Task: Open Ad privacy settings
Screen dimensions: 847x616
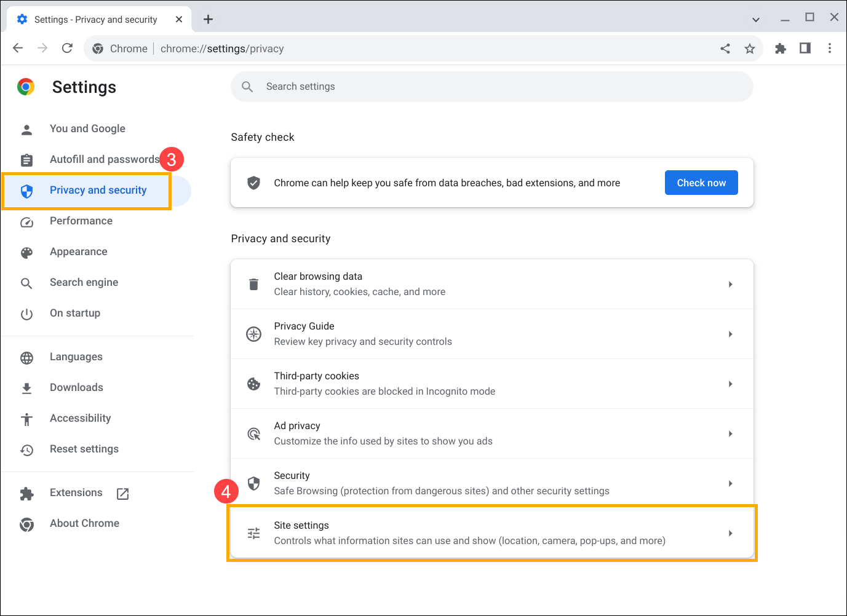Action: click(x=492, y=433)
